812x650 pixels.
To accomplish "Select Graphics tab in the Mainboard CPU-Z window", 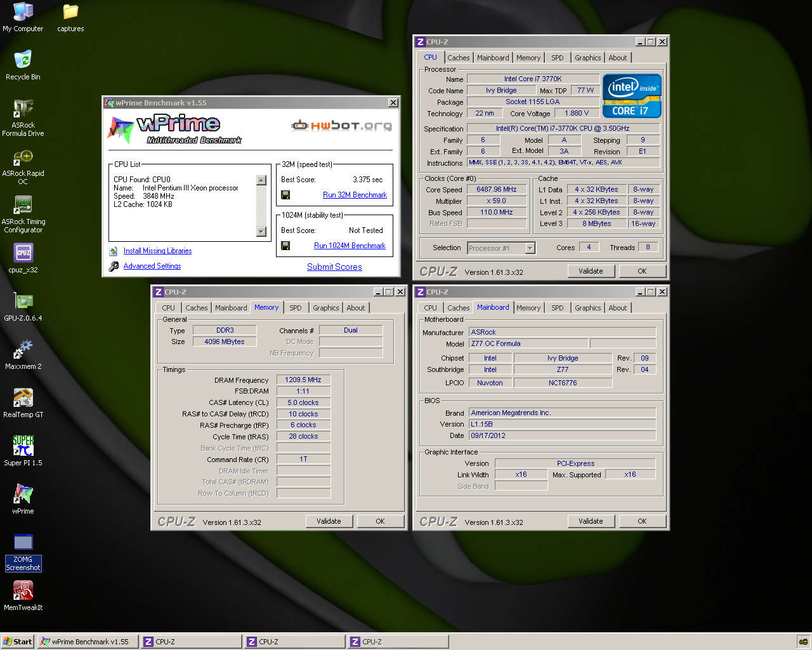I will click(587, 308).
